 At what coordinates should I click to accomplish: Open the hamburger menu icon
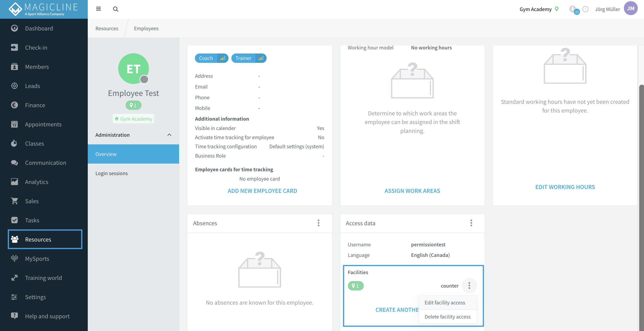point(99,9)
